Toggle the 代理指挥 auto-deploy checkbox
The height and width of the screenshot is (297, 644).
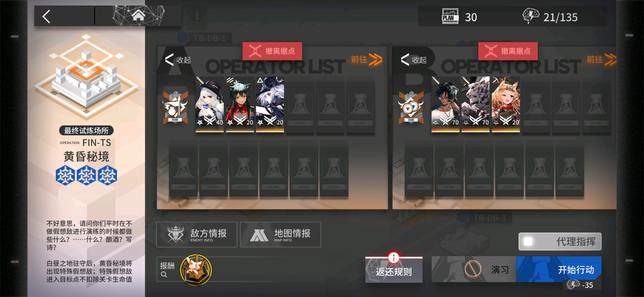pyautogui.click(x=528, y=241)
